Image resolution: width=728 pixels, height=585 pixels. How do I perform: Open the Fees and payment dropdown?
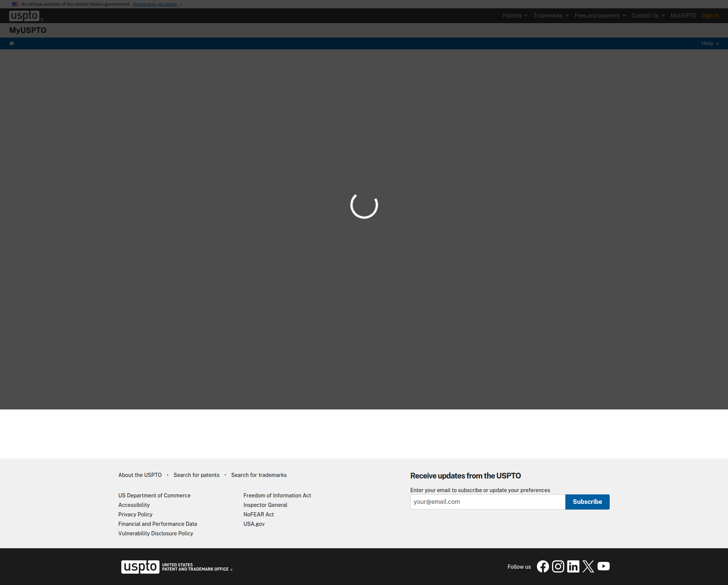tap(599, 16)
